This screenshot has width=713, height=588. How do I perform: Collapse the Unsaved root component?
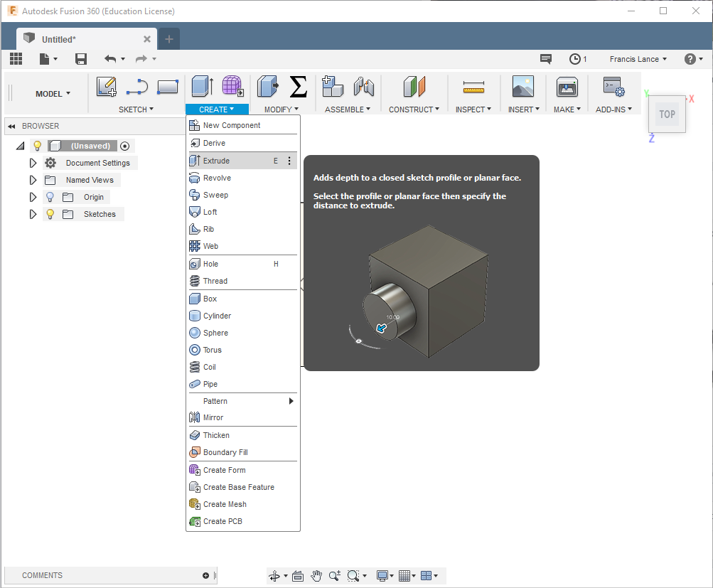(x=20, y=146)
